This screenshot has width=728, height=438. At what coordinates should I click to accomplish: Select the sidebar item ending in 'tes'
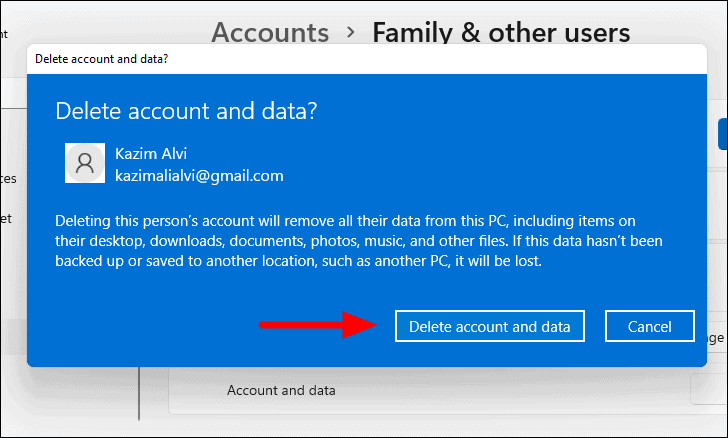click(8, 179)
